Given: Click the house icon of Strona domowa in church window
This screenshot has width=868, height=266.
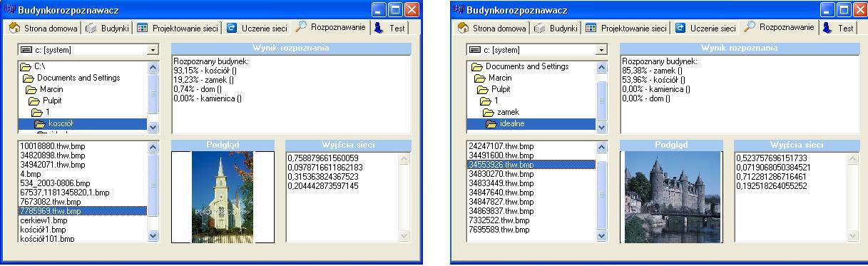Looking at the screenshot, I should 14,28.
